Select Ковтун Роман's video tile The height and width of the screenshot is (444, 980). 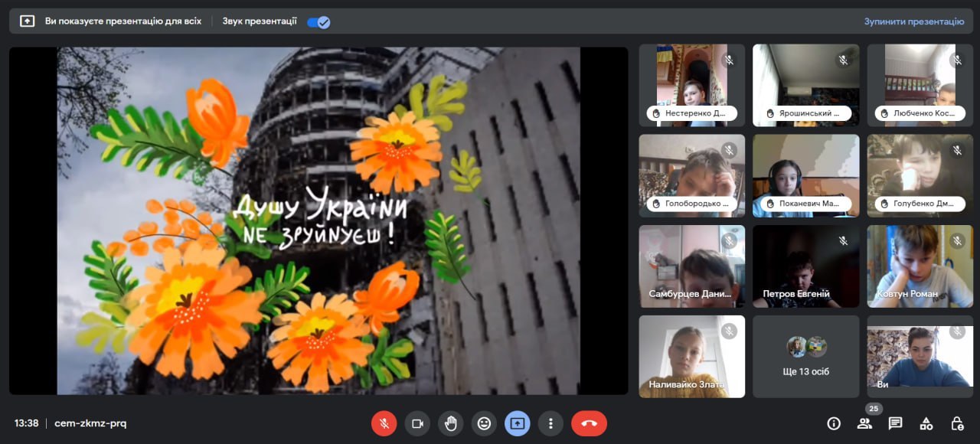coord(920,266)
